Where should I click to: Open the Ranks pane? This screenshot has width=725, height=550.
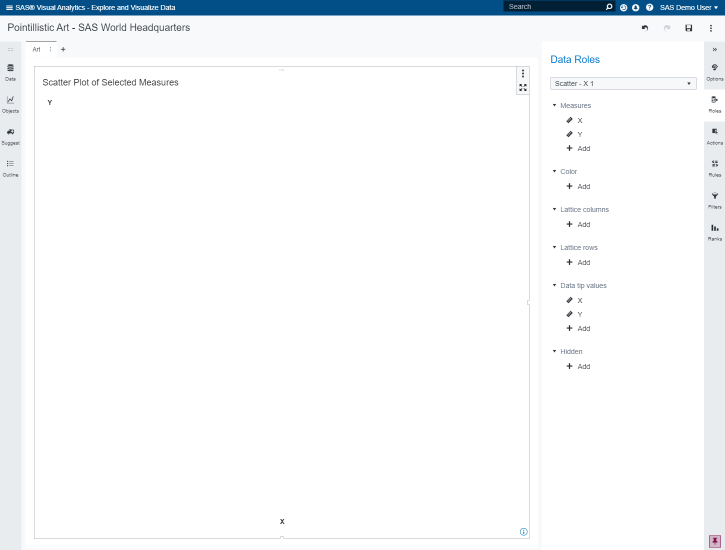click(x=714, y=232)
